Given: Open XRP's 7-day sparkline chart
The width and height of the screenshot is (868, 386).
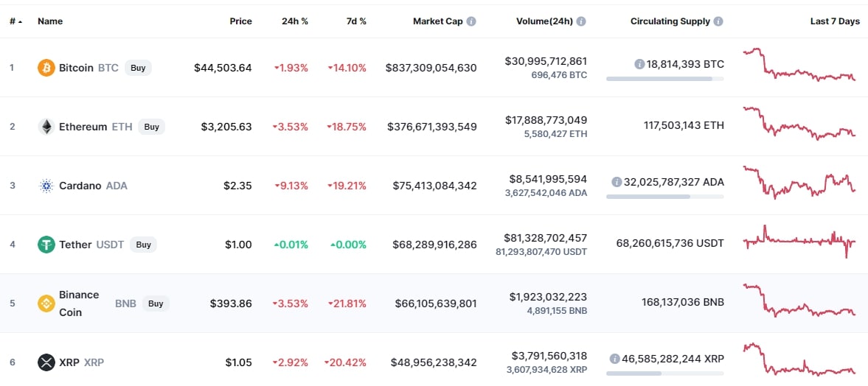Looking at the screenshot, I should pos(799,359).
